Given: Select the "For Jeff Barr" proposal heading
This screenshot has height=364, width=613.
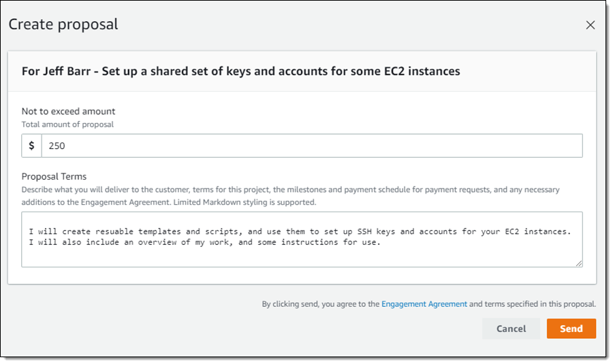Looking at the screenshot, I should tap(240, 71).
